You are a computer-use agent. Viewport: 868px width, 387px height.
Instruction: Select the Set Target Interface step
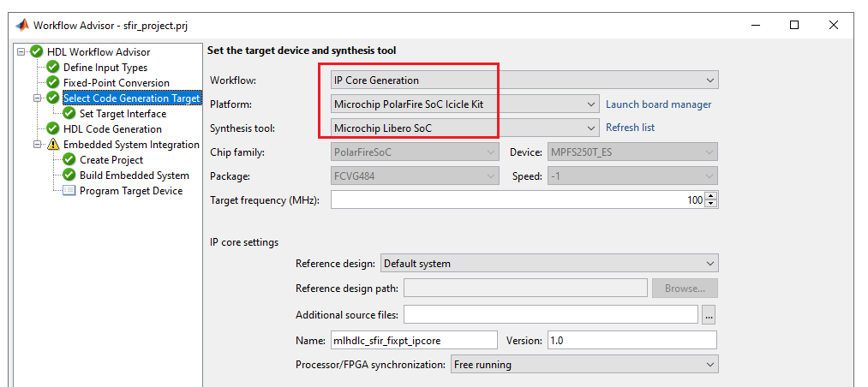[x=123, y=114]
